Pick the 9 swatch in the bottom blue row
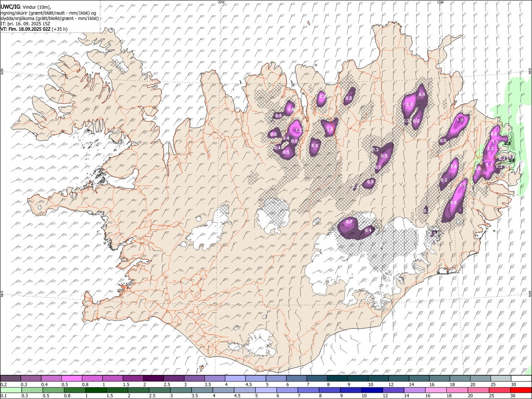Screen dimensions: 532x399 [350, 390]
